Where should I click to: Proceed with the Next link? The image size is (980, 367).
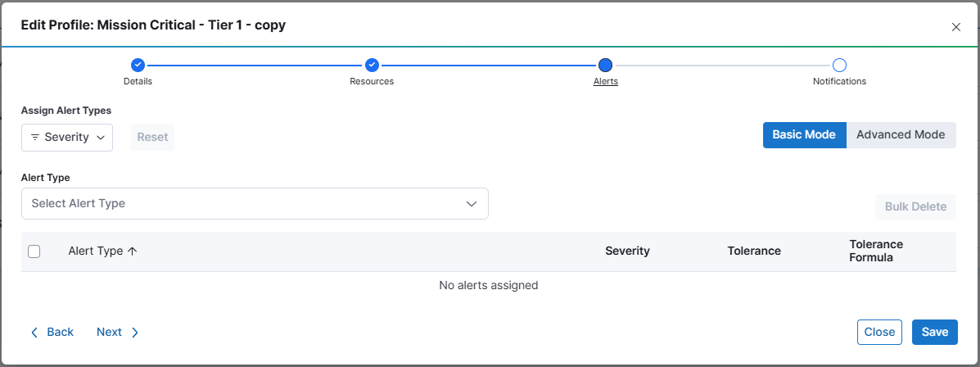pyautogui.click(x=118, y=332)
